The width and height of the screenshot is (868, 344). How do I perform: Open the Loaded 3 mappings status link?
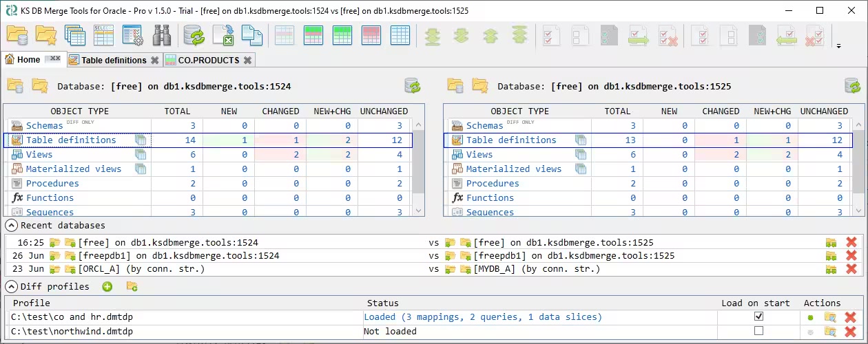tap(482, 317)
